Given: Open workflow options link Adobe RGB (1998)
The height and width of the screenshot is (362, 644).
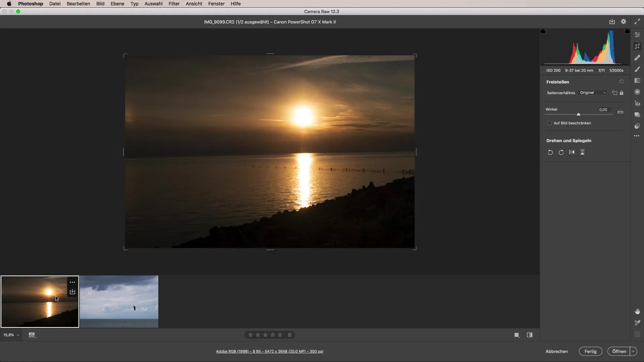Looking at the screenshot, I should tap(270, 351).
